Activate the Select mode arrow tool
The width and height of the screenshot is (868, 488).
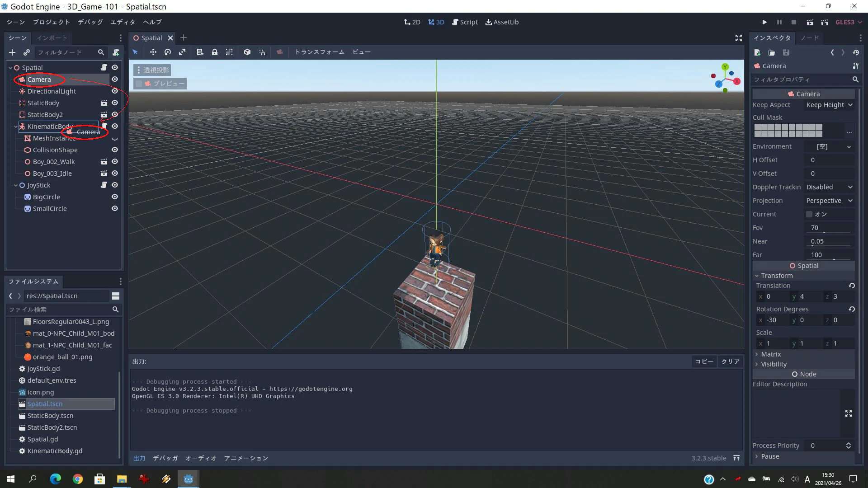click(135, 52)
